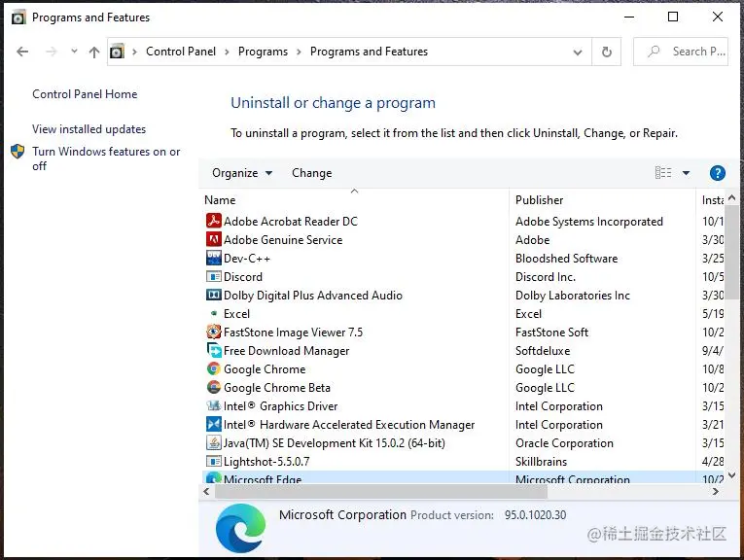Image resolution: width=744 pixels, height=560 pixels.
Task: Click the Google Chrome Beta icon
Action: pos(214,387)
